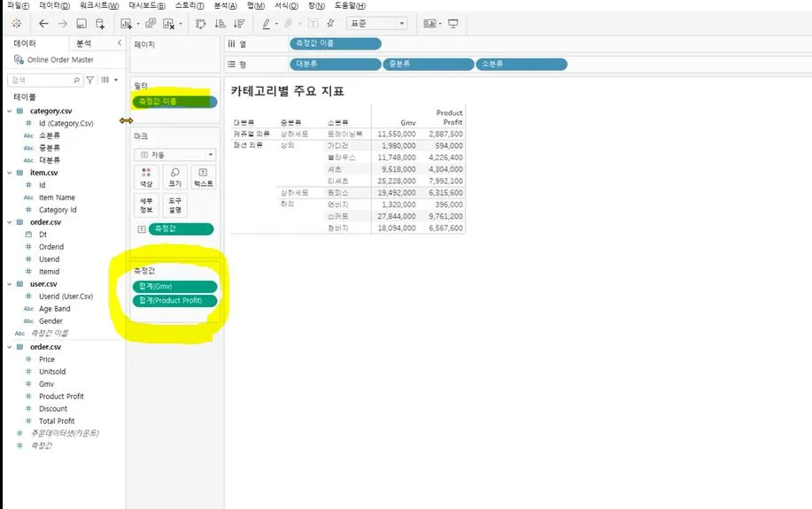The height and width of the screenshot is (509, 812).
Task: Open the 표준 fit dropdown
Action: (x=376, y=23)
